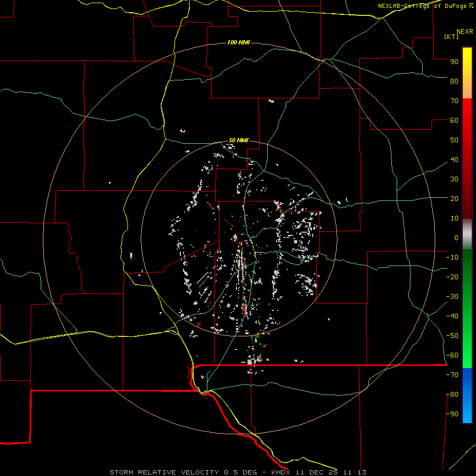Click the -50 value on velocity scale
This screenshot has width=476, height=476.
click(x=452, y=336)
